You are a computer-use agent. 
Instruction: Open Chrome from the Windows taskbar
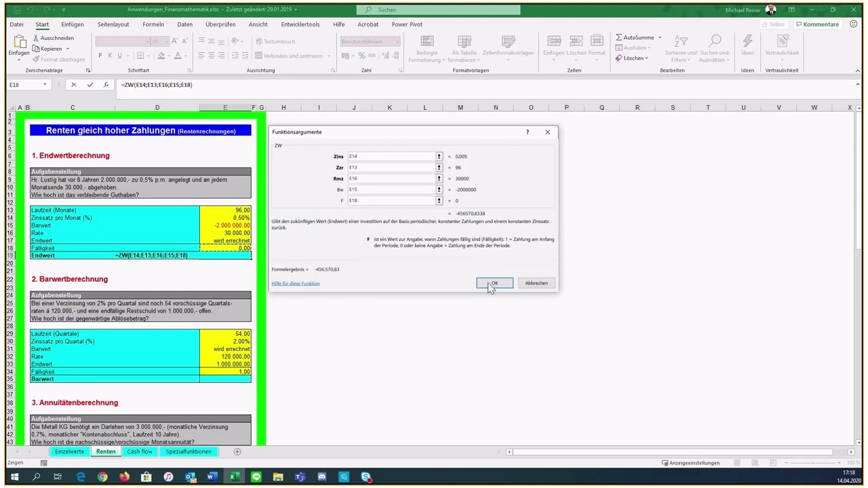[102, 477]
